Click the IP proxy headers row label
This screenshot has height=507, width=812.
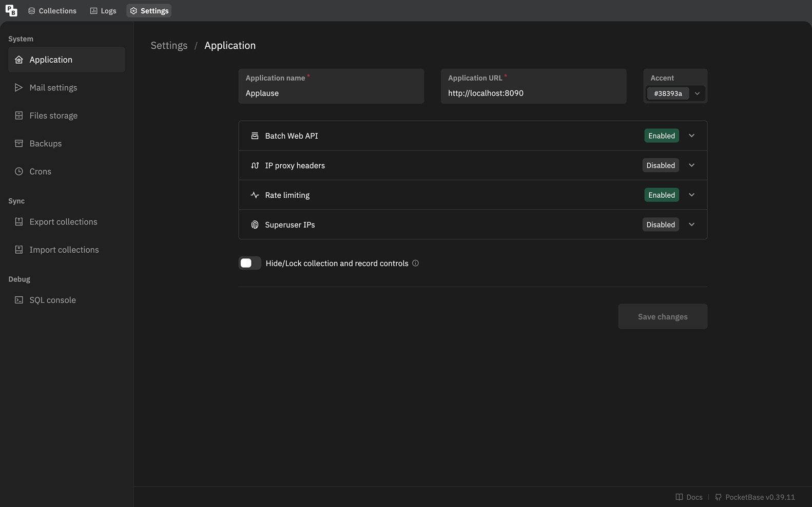click(295, 165)
